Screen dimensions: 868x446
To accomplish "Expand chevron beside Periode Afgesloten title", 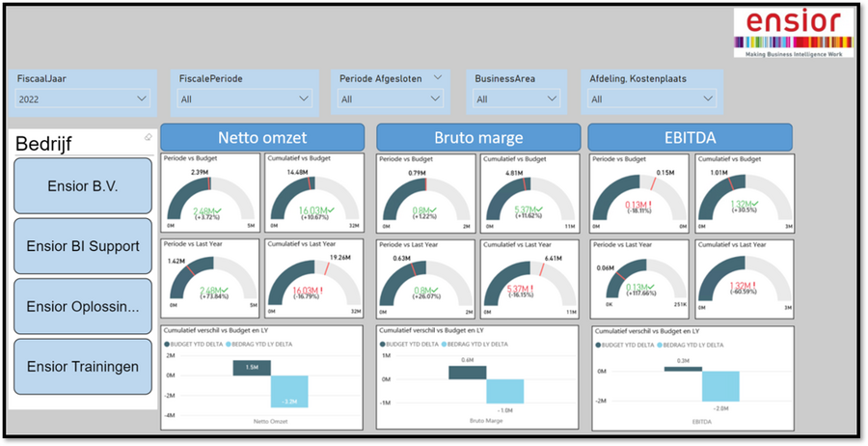I will point(438,77).
